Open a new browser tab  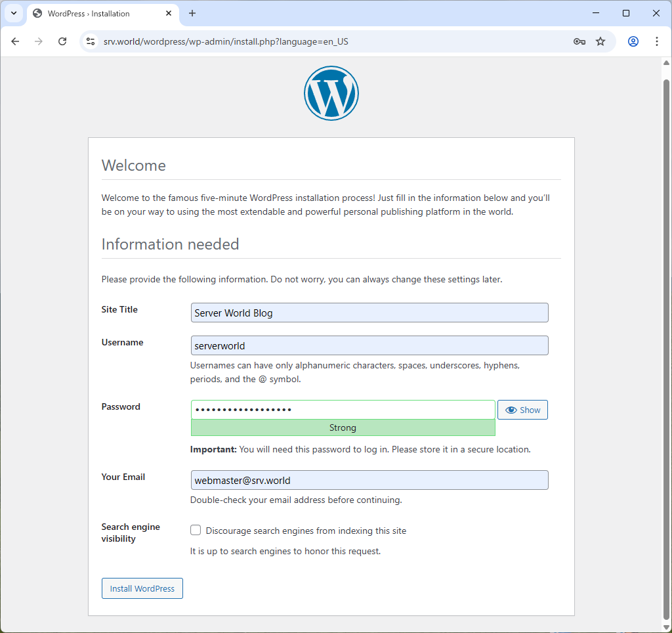pyautogui.click(x=192, y=13)
